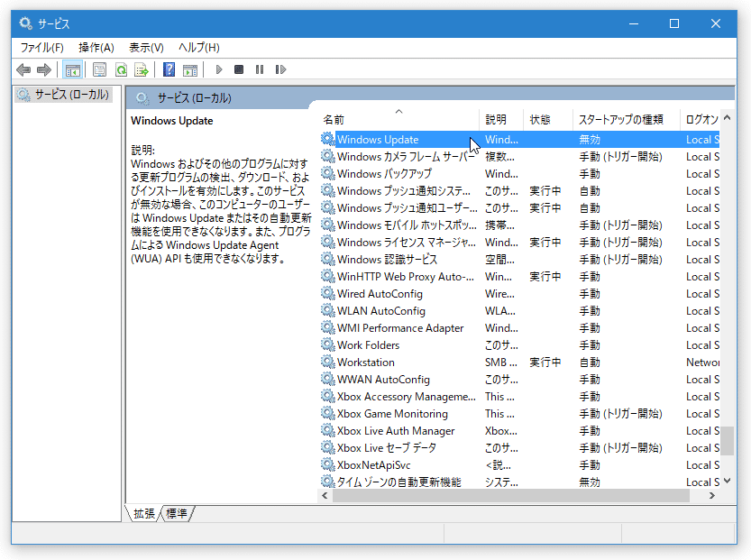
Task: Click the Services app icon in title bar
Action: 25,23
